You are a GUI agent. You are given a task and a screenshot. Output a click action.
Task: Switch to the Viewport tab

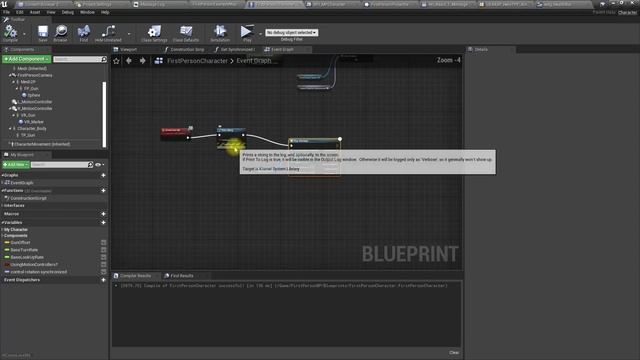click(x=128, y=49)
